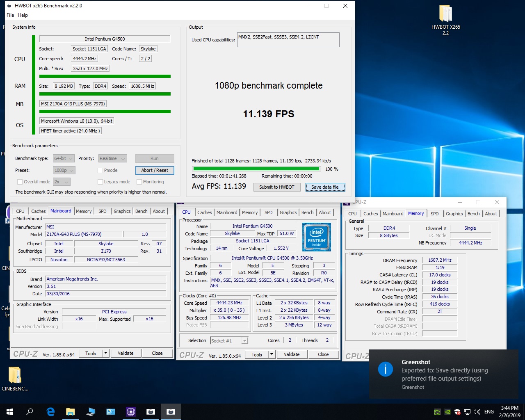Click Submit to HWBOT button

coord(276,187)
